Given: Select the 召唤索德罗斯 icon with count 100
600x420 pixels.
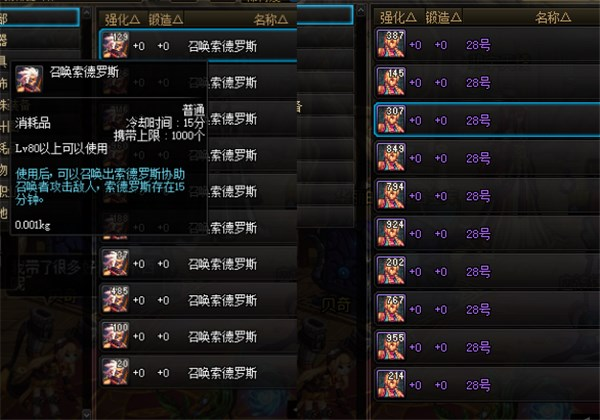Looking at the screenshot, I should pyautogui.click(x=116, y=336).
